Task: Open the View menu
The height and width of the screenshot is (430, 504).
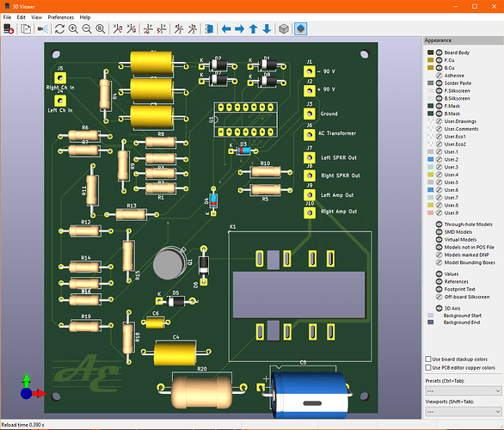Action: pos(37,17)
